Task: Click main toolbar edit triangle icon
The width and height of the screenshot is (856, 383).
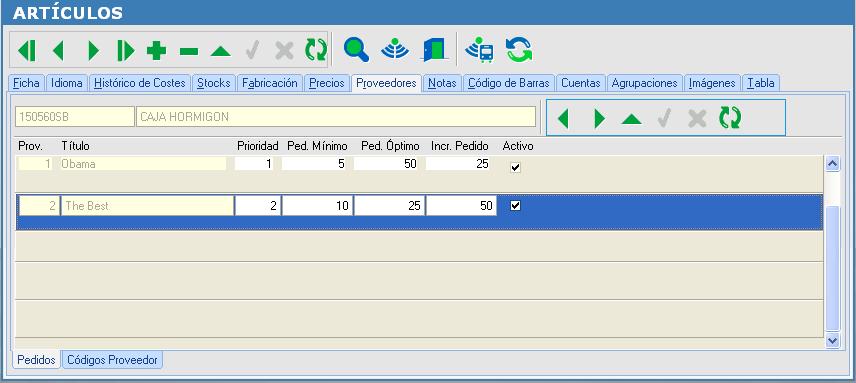Action: tap(221, 51)
